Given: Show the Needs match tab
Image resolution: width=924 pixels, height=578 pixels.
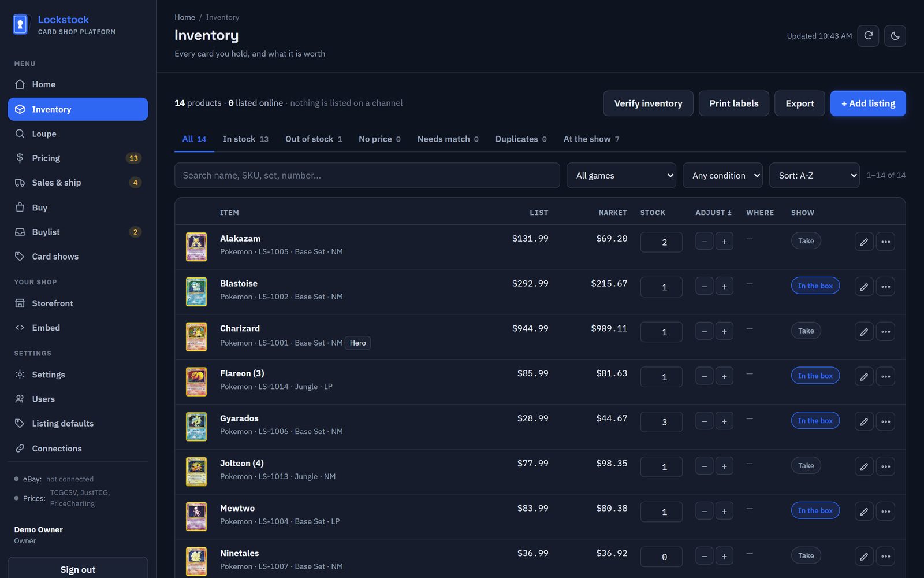Looking at the screenshot, I should tap(448, 139).
